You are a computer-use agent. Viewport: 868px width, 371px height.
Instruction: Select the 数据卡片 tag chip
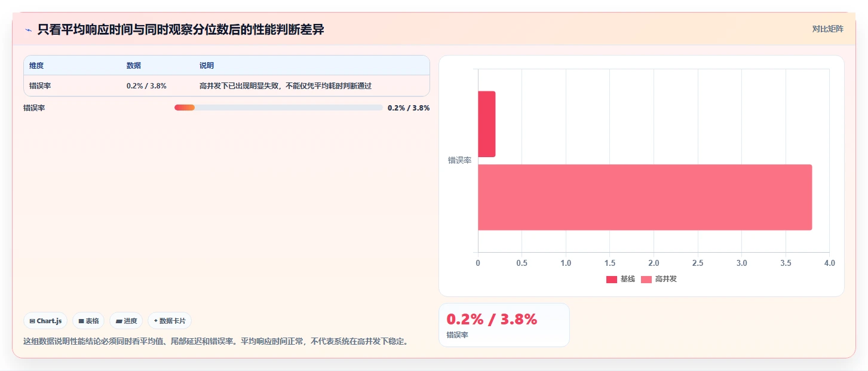pos(170,321)
